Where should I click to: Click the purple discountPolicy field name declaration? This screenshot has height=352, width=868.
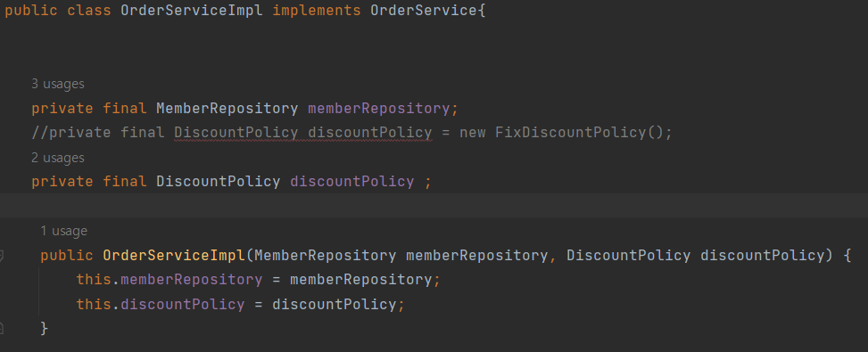coord(352,182)
